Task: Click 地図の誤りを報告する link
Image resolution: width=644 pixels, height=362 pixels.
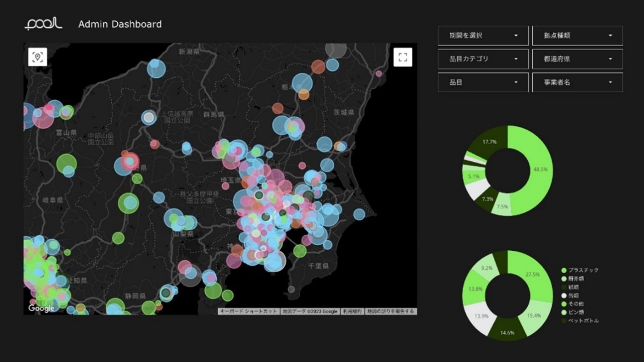Action: click(x=390, y=311)
